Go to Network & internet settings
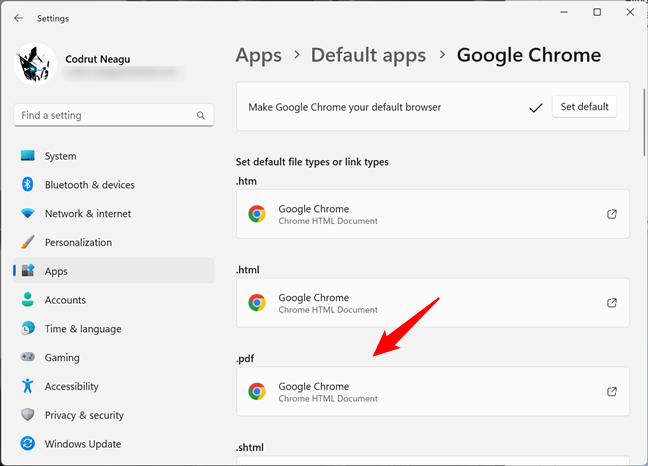 tap(88, 214)
